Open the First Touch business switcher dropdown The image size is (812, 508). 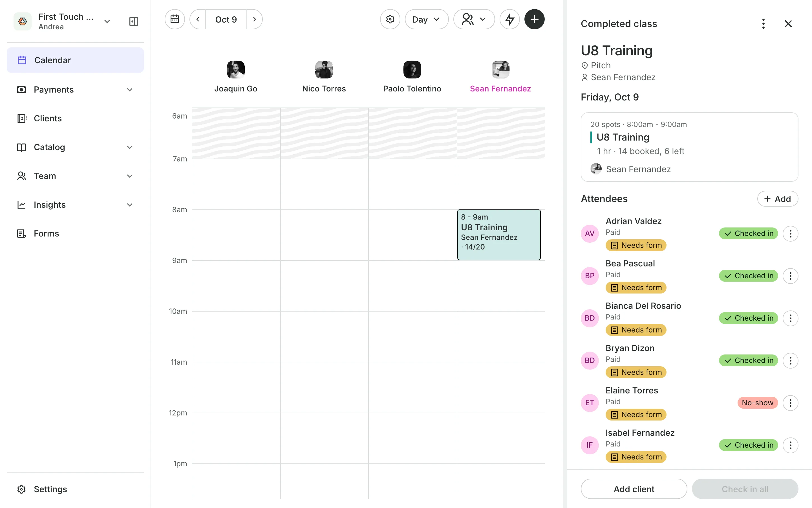click(x=107, y=21)
